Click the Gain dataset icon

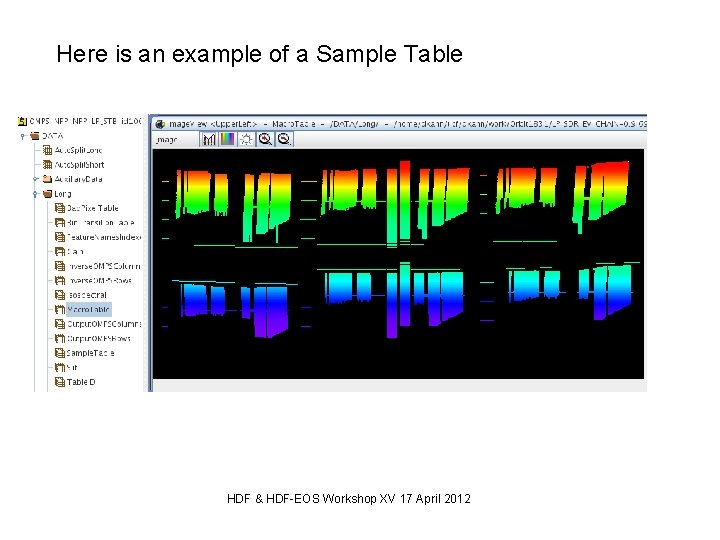click(60, 252)
